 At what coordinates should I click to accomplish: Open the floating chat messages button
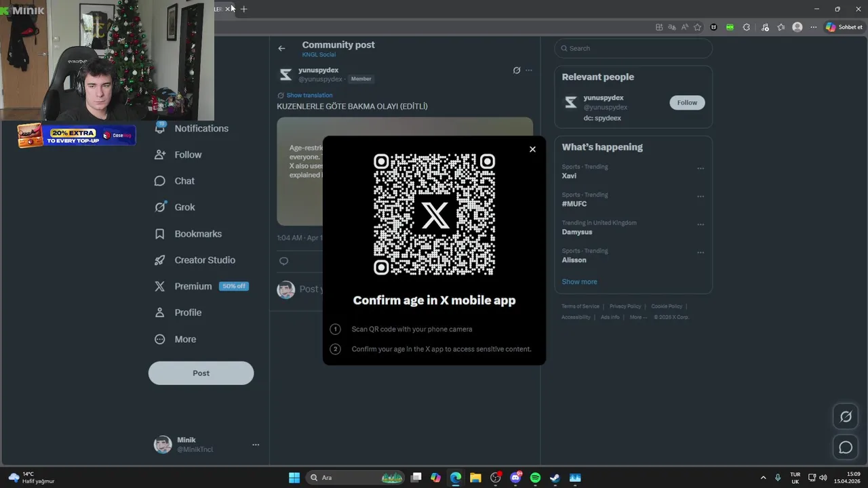click(x=846, y=447)
